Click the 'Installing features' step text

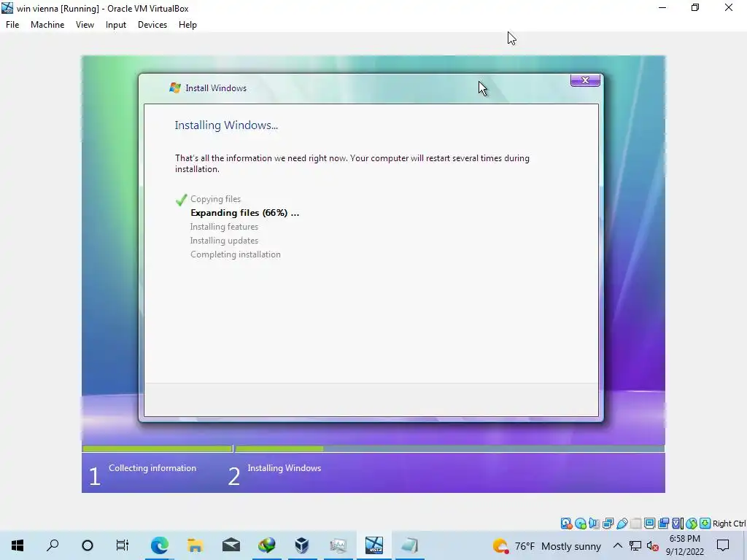click(225, 227)
